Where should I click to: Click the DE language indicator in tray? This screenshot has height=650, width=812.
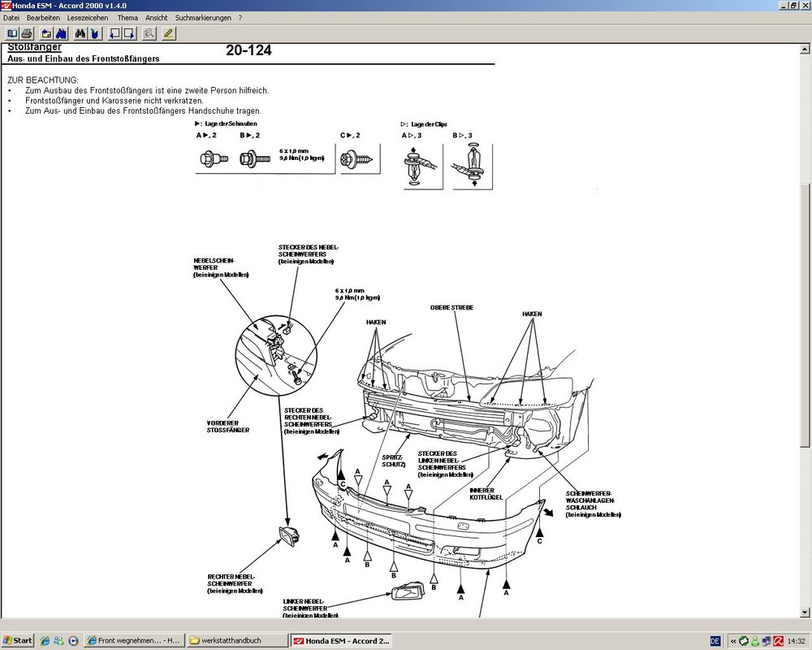(715, 640)
